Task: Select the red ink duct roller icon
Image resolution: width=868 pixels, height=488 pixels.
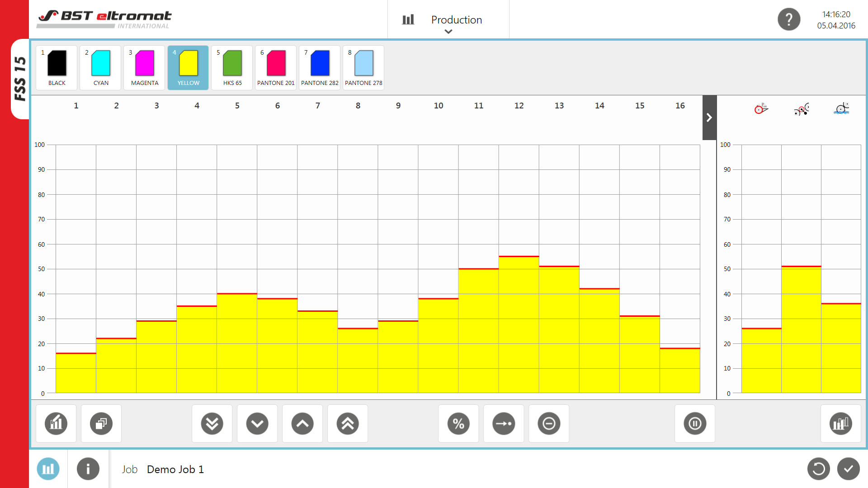Action: pos(761,108)
